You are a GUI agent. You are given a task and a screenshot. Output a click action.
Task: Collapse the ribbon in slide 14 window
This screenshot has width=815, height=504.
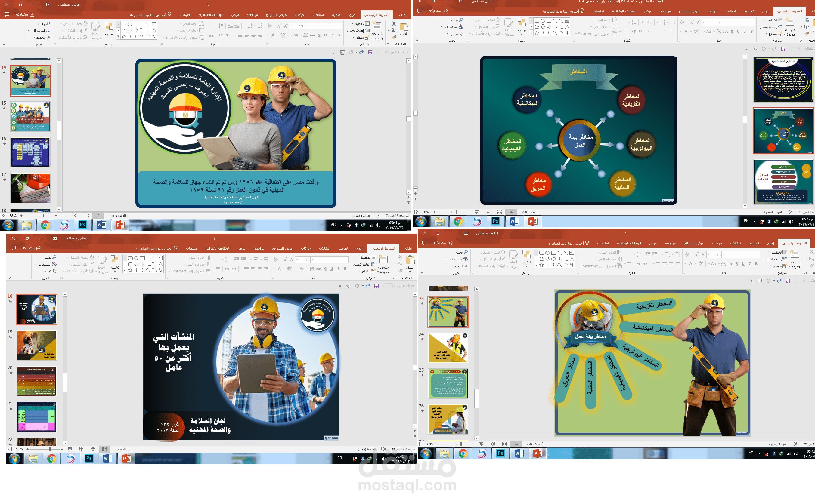[4, 44]
